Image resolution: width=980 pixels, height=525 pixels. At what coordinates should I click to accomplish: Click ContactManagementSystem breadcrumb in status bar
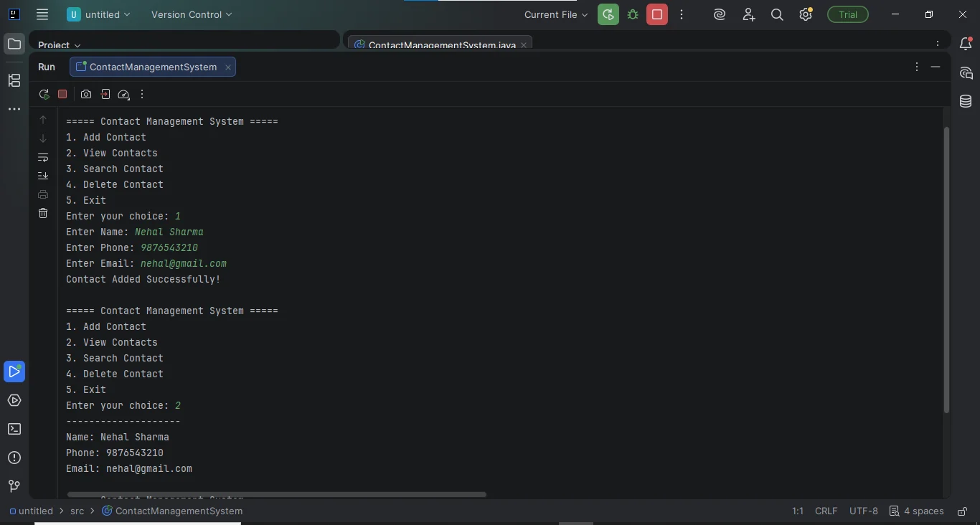(x=172, y=511)
